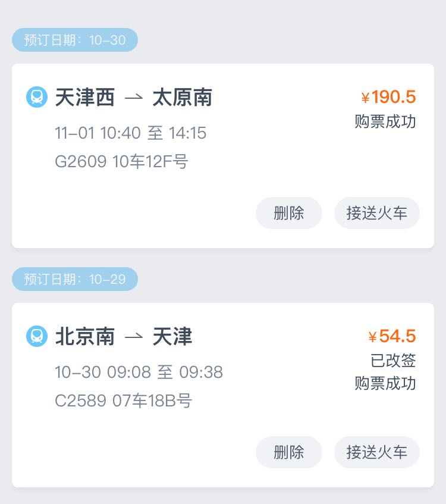Select the 预订日期: 10-29 date tag
This screenshot has width=446, height=504.
[75, 279]
